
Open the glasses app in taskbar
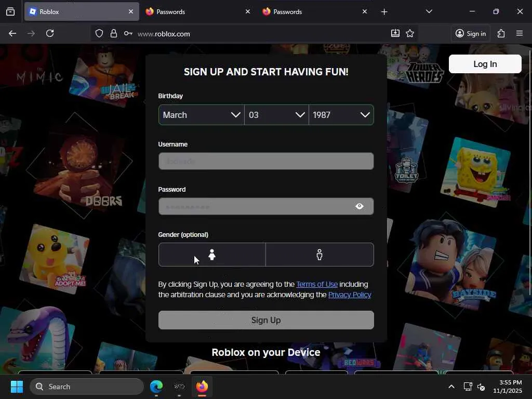click(x=179, y=387)
